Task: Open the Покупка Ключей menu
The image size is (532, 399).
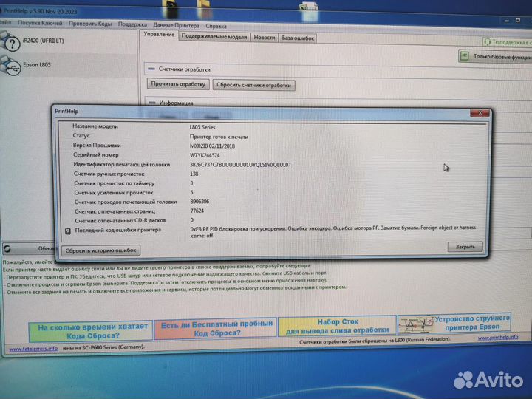Action: [40, 23]
